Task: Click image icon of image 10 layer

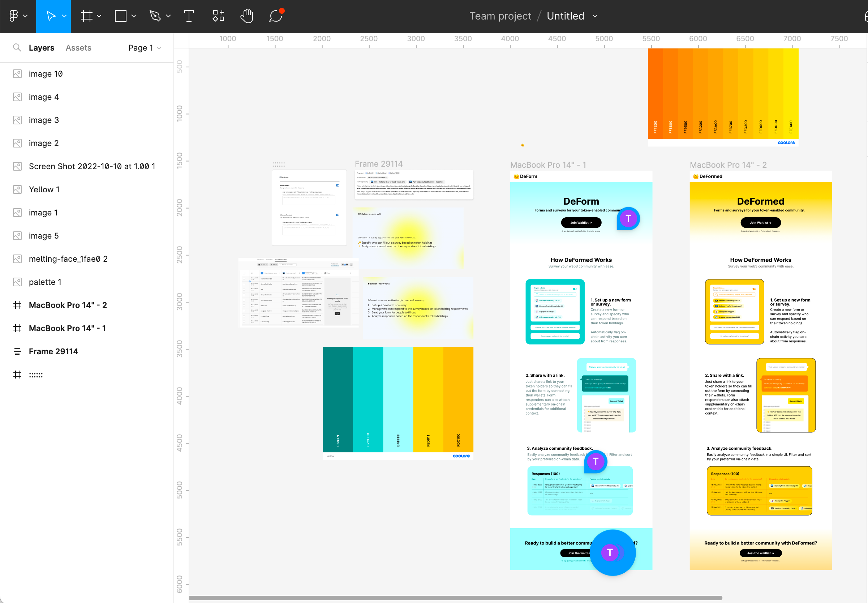Action: [17, 74]
